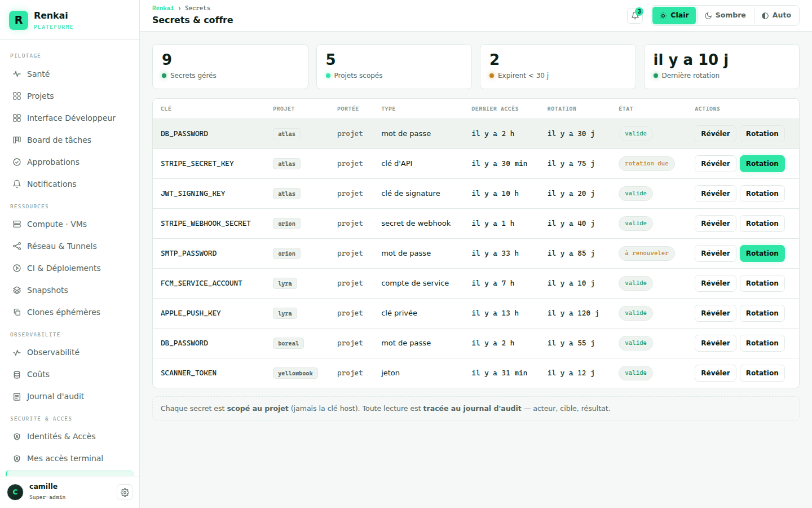Set theme mode to Auto

pos(776,15)
